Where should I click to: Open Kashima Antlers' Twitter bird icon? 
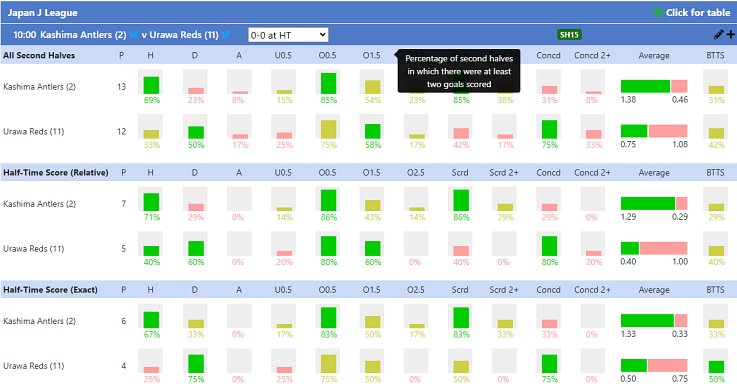tap(134, 34)
